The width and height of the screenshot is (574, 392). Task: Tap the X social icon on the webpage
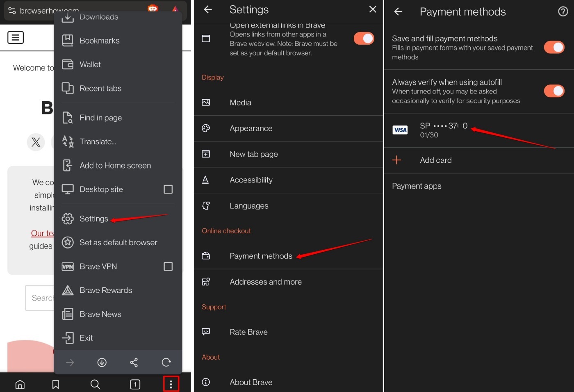(36, 142)
